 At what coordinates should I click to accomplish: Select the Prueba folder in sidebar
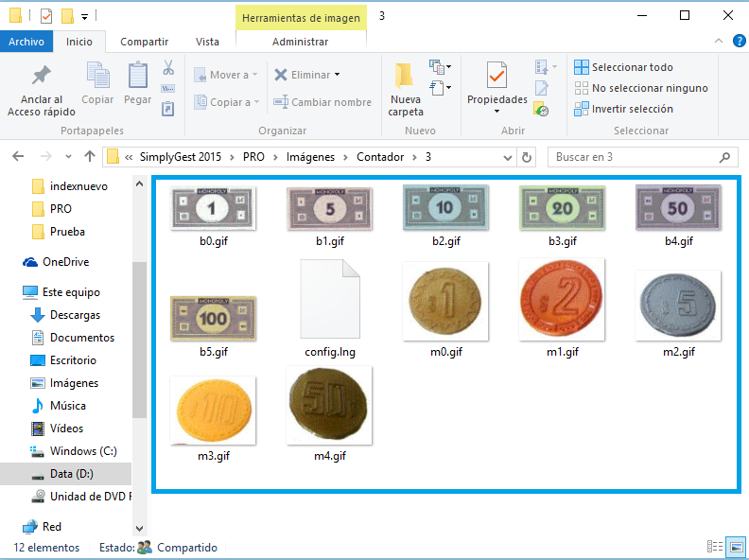click(60, 232)
